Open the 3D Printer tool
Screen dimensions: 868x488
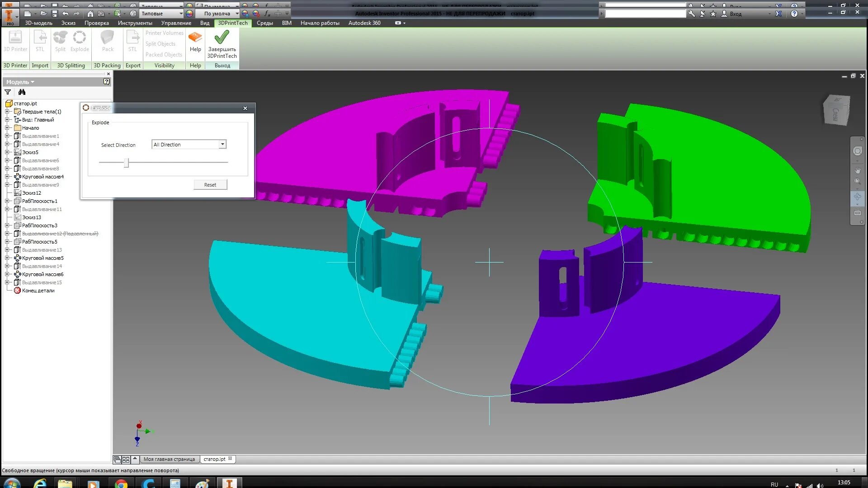pos(15,38)
